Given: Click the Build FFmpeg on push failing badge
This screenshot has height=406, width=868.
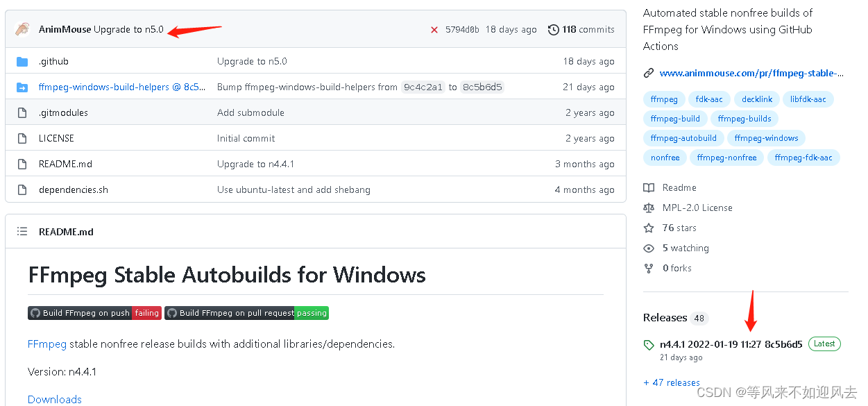Looking at the screenshot, I should [x=94, y=313].
